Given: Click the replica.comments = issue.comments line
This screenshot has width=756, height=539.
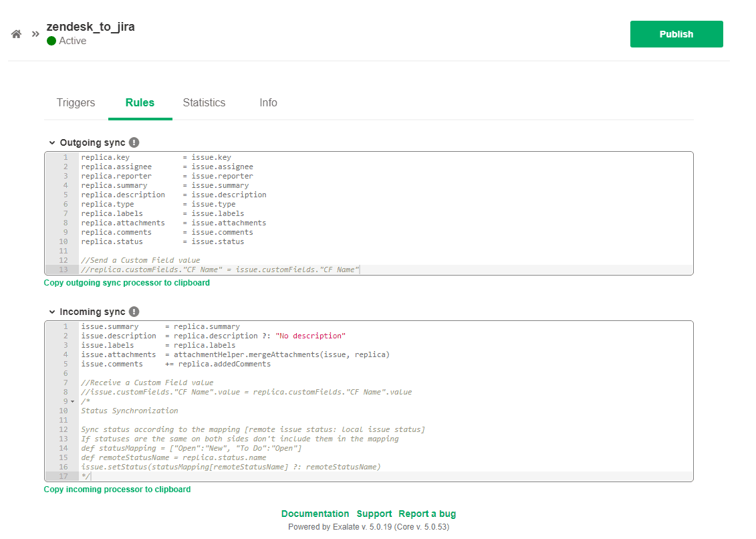Looking at the screenshot, I should click(167, 233).
